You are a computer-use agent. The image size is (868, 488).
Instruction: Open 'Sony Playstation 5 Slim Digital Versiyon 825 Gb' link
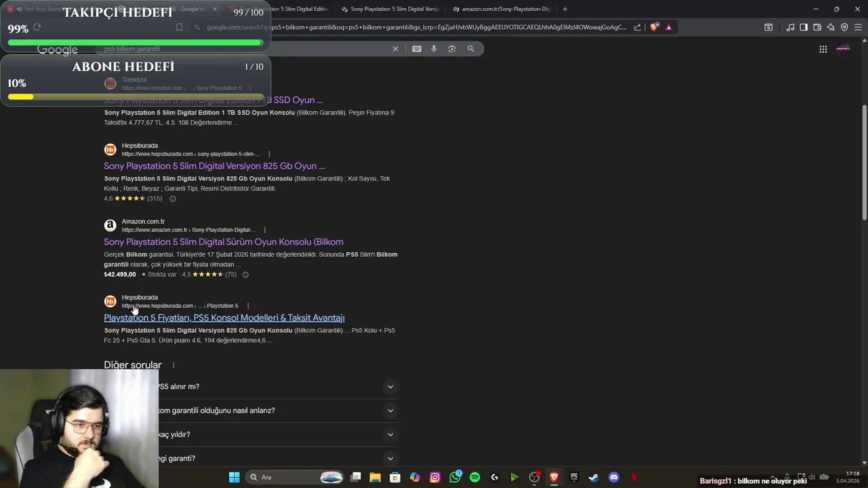tap(214, 166)
